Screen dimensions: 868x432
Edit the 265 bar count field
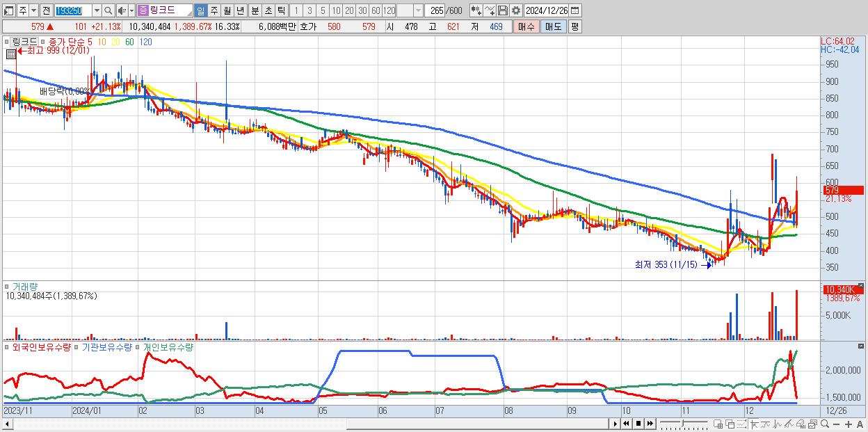pos(435,11)
